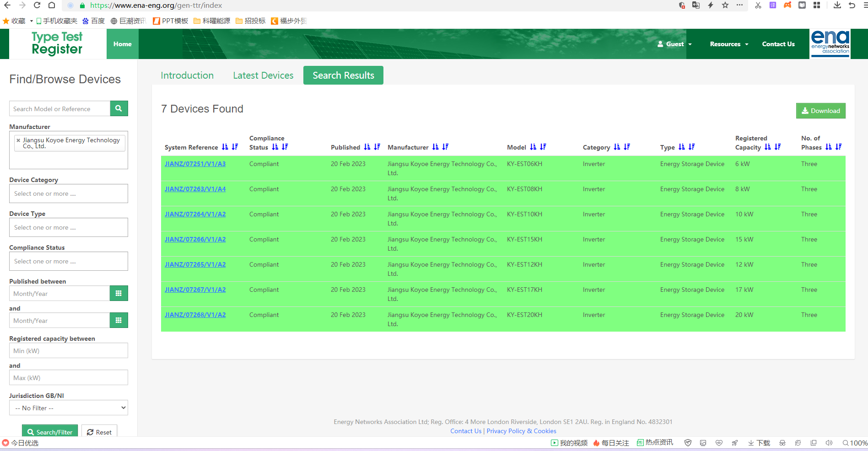Click the magnifier search button beside model search

point(119,108)
